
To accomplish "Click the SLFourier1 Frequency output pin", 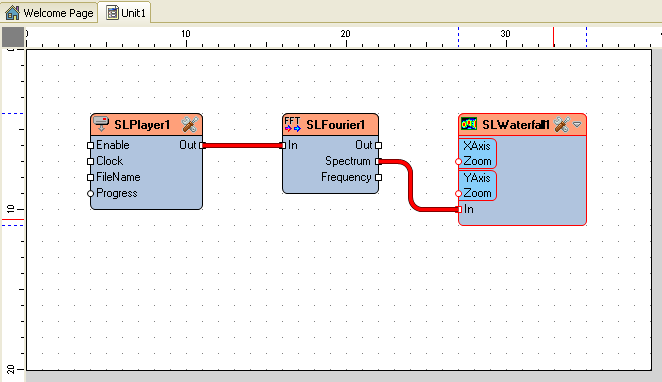I will (x=378, y=178).
